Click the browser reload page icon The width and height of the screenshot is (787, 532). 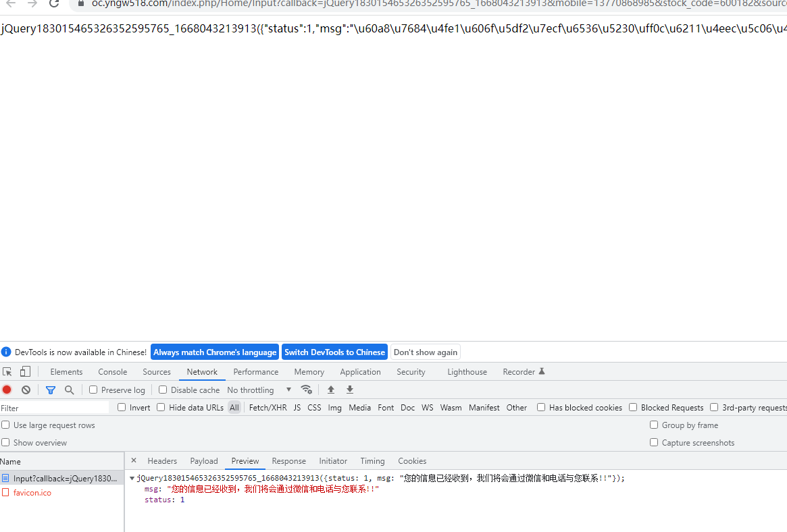(x=54, y=3)
